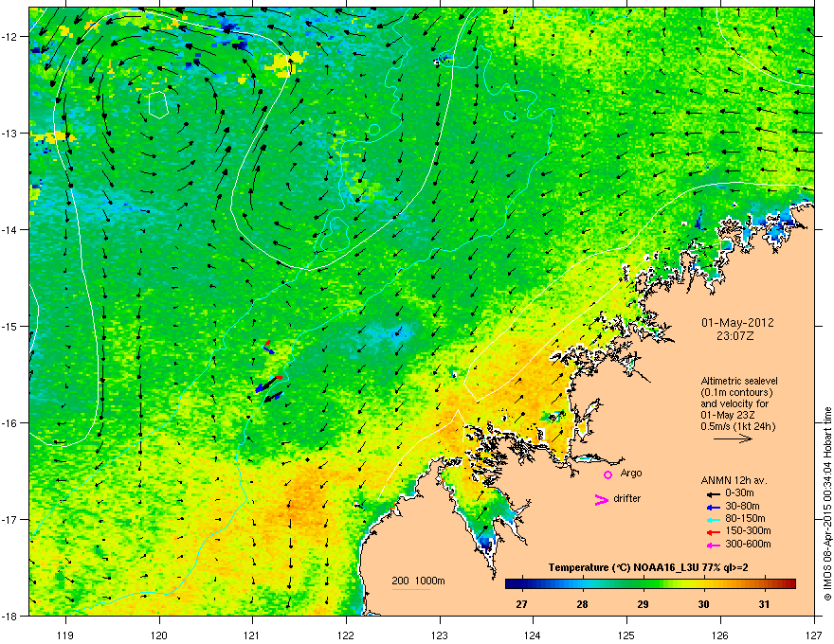Click the 300-600m depth legend label

748,545
